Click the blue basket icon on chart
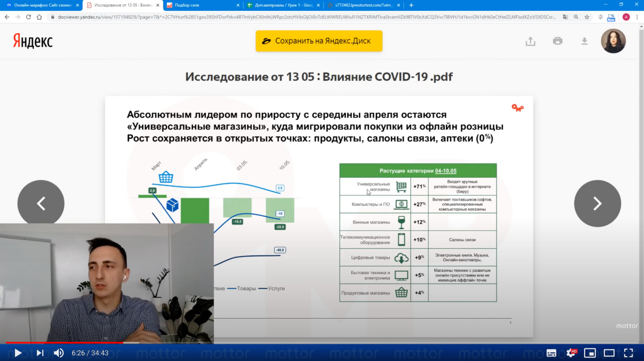 (x=166, y=177)
